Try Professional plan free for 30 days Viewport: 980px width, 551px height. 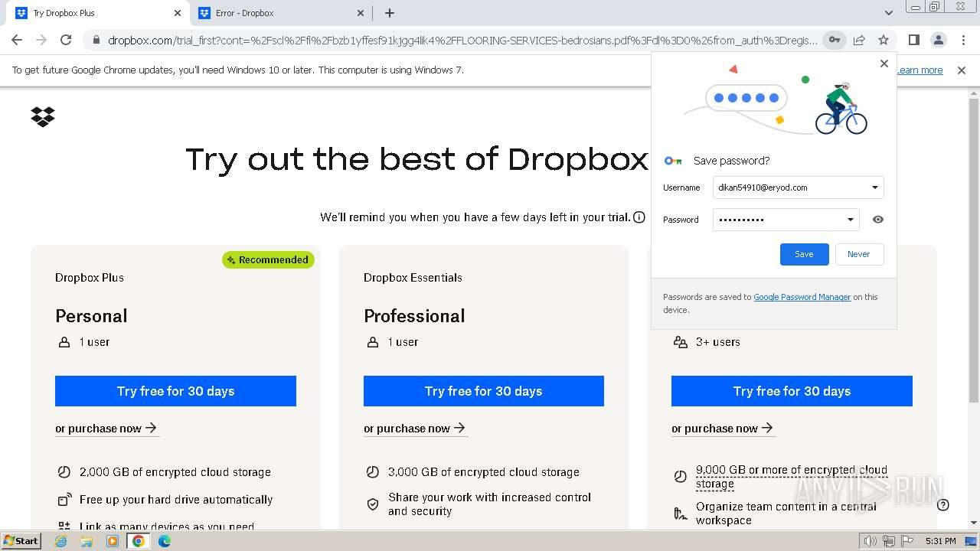click(484, 391)
